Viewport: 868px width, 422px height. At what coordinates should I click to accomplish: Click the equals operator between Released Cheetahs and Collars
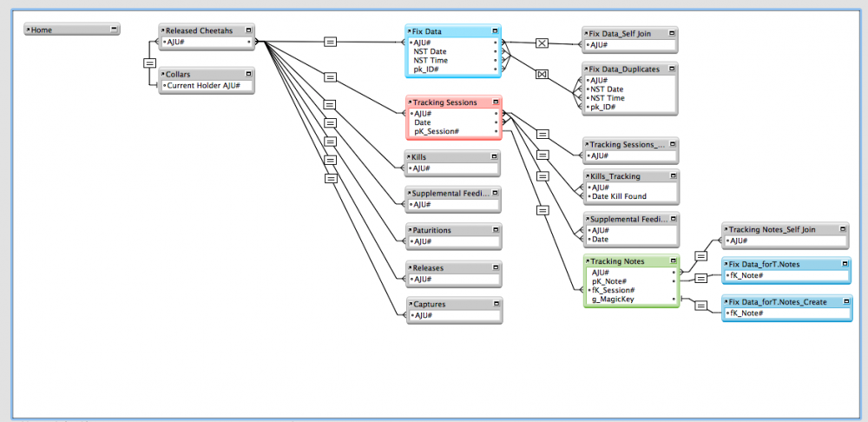(x=149, y=63)
